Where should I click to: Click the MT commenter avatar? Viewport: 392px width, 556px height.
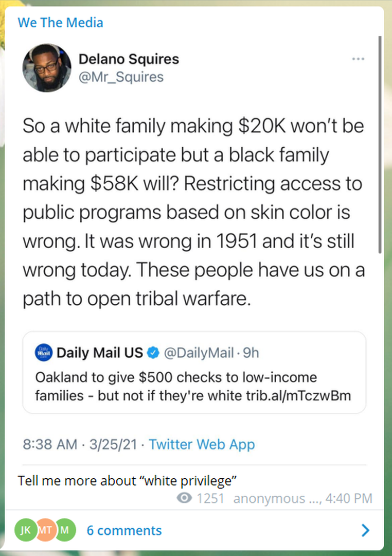(45, 530)
